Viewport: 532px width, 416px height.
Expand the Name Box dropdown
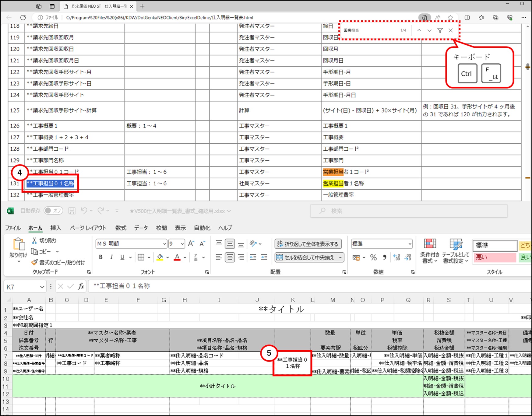click(x=42, y=287)
